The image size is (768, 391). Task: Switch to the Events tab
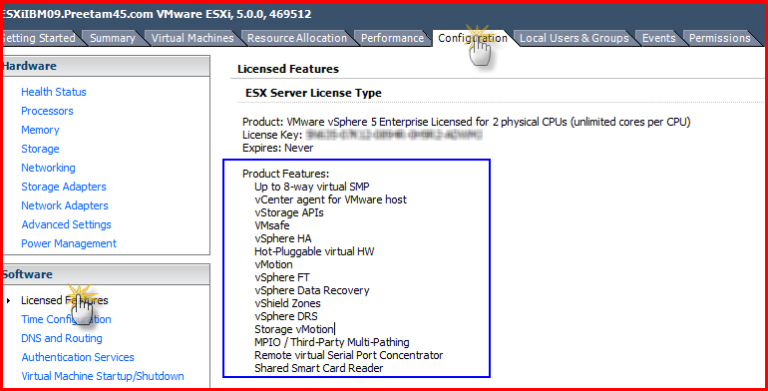[x=659, y=38]
